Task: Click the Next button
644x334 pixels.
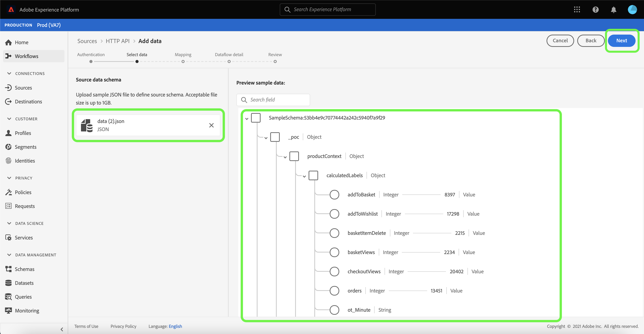Action: (x=621, y=41)
